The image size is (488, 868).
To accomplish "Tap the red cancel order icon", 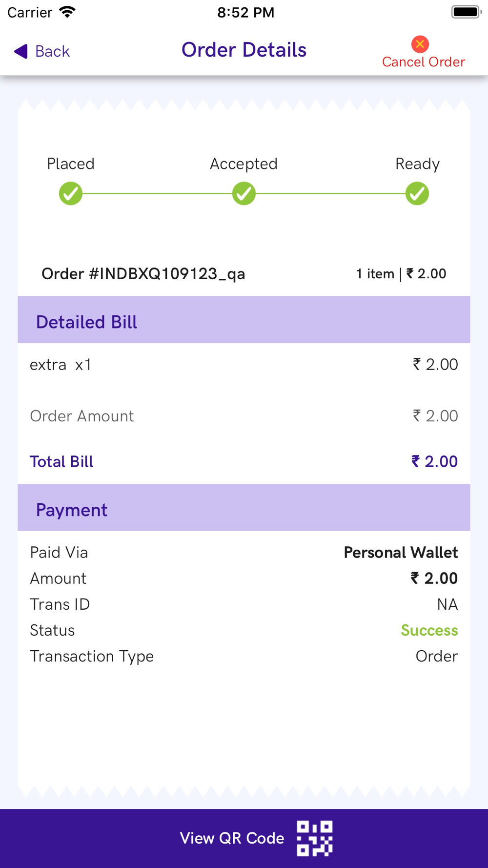I will coord(420,44).
